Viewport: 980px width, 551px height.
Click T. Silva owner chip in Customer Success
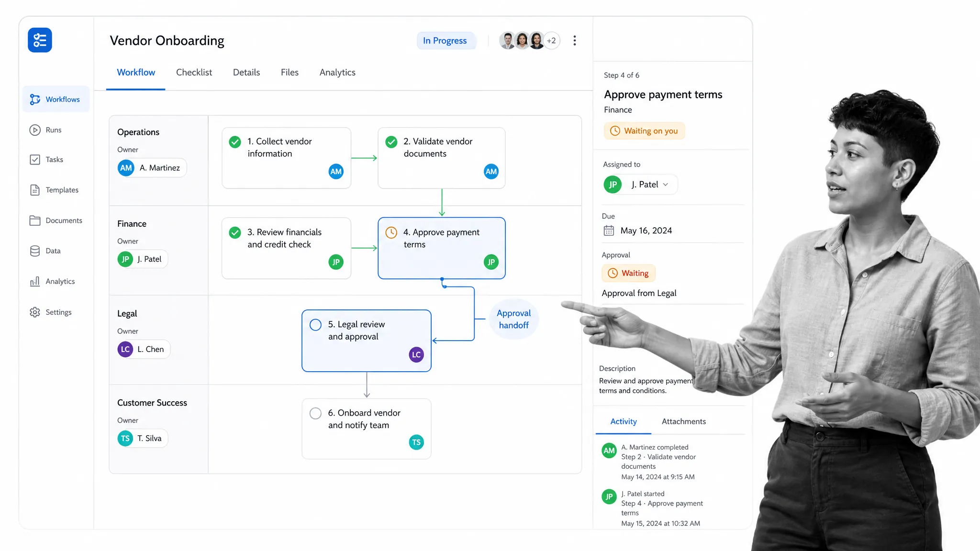tap(143, 438)
